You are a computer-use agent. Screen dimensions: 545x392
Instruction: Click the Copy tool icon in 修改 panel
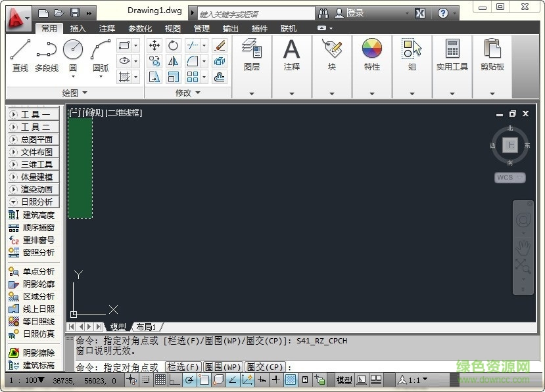(154, 61)
